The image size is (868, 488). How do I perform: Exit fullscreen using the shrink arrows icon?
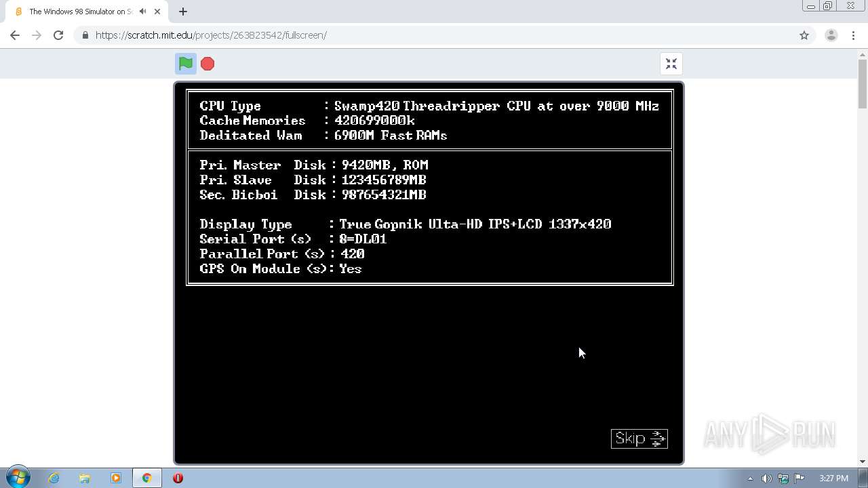671,64
